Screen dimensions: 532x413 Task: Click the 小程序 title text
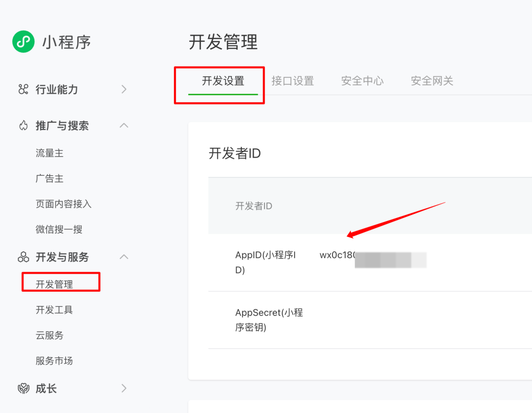pos(66,42)
